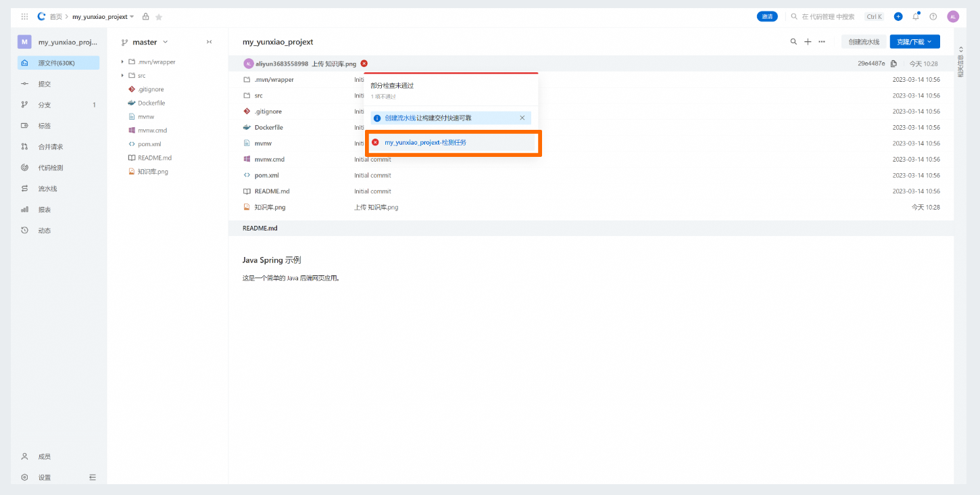Click the code search input field
This screenshot has width=980, height=495.
828,16
